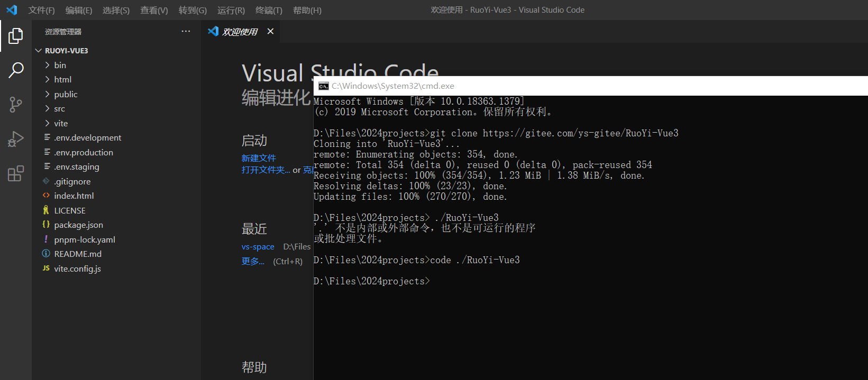868x380 pixels.
Task: Open the 终端(T) menu
Action: (269, 10)
